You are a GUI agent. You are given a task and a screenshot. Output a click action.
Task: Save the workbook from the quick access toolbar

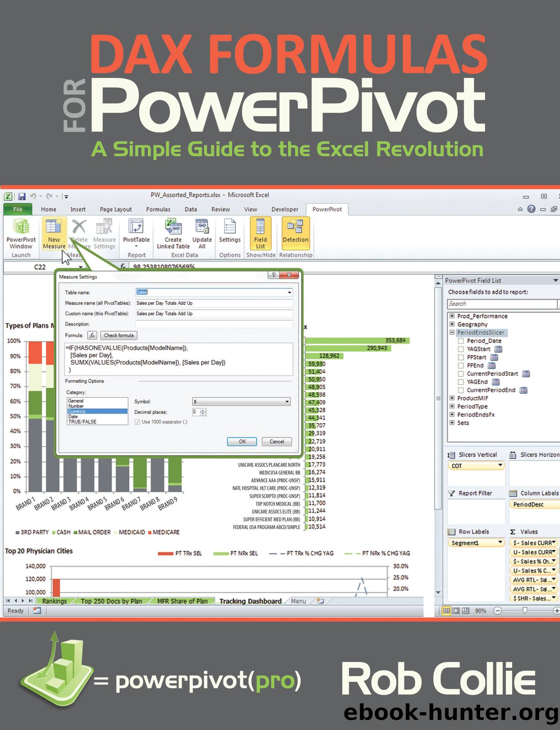tap(21, 197)
